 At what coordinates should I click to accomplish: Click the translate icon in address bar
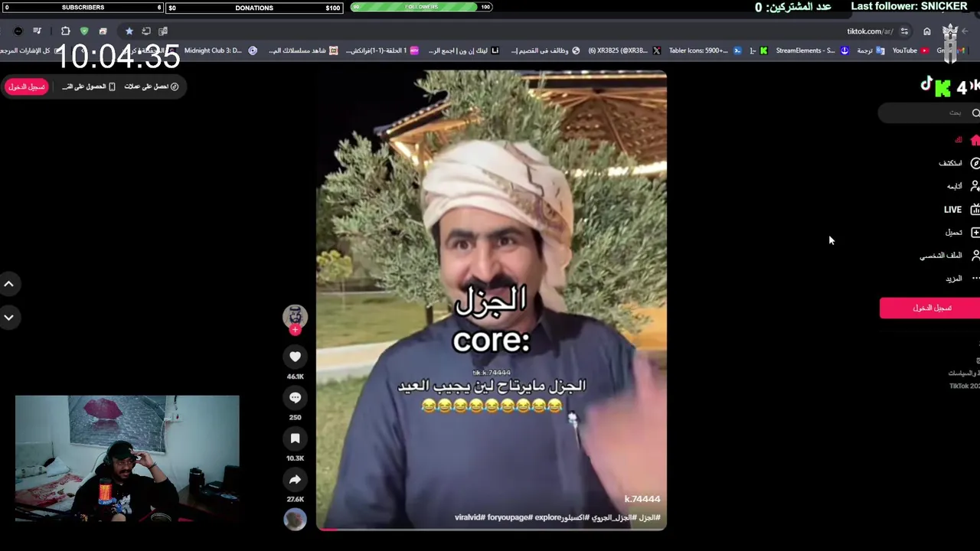pos(163,31)
